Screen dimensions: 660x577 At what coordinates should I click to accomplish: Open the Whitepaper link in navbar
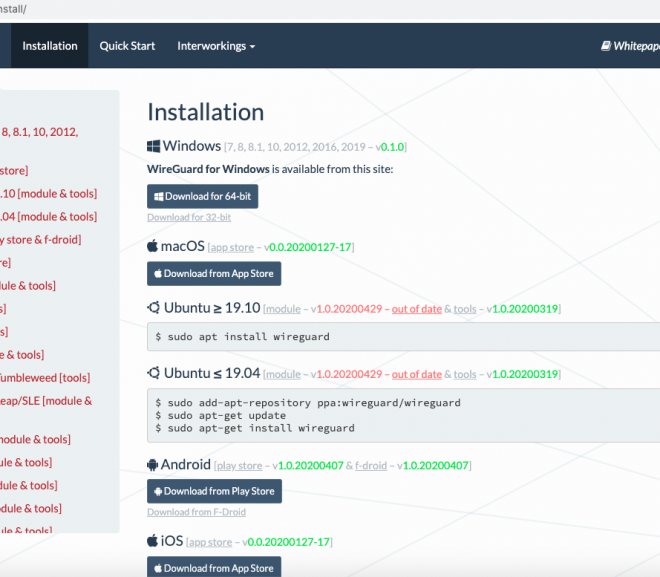[630, 46]
